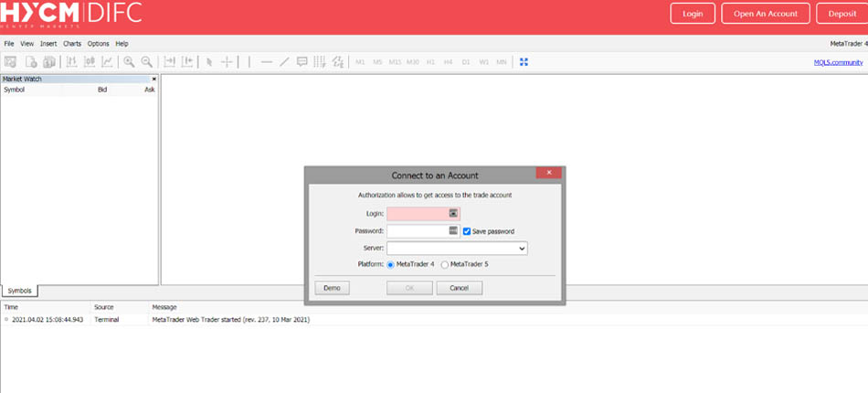The image size is (868, 393).
Task: Select the M5 timeframe
Action: pyautogui.click(x=377, y=62)
